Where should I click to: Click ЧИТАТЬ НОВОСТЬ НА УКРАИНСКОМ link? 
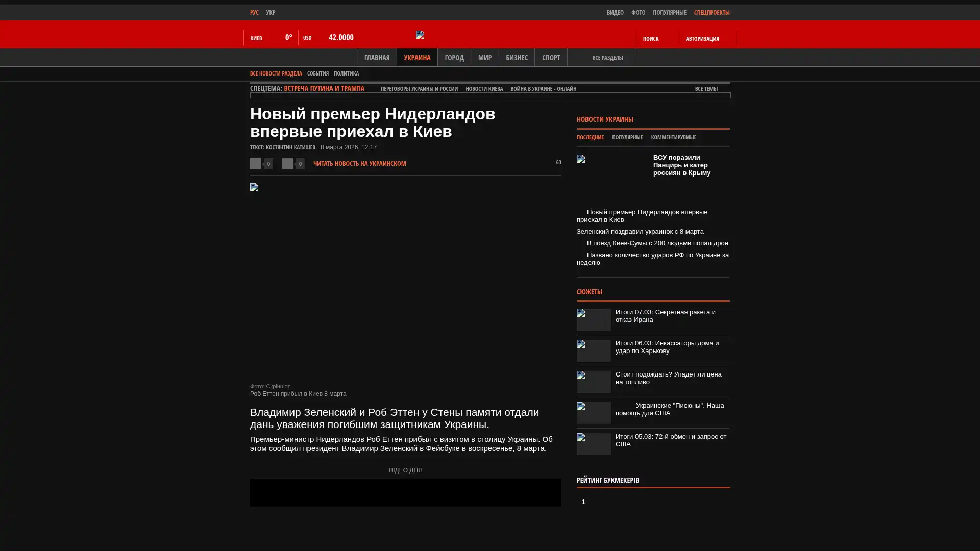coord(359,164)
